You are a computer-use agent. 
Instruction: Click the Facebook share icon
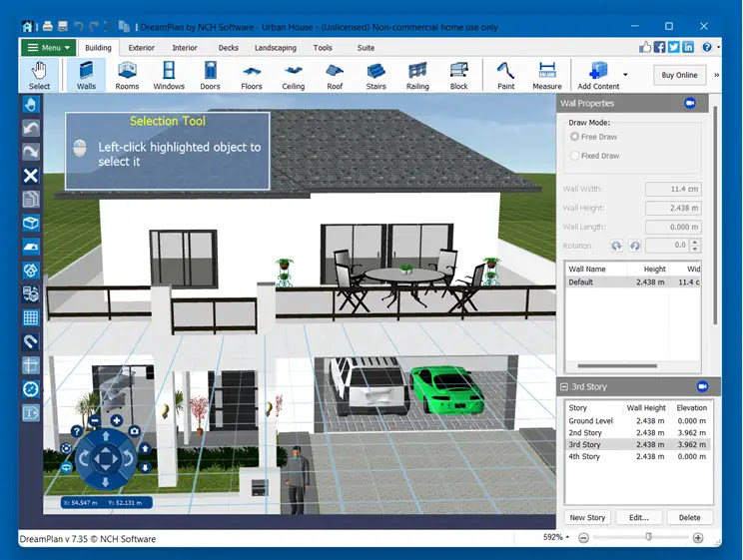[x=659, y=47]
